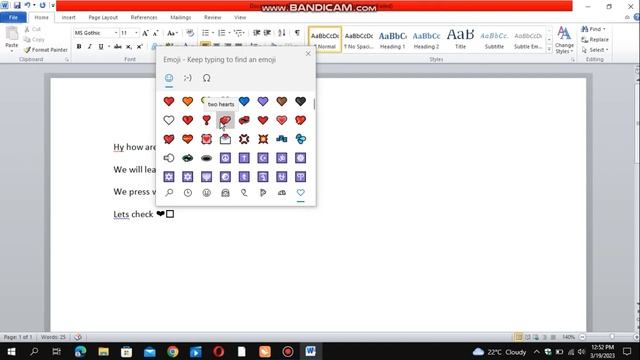Insert the broken heart emoji
Image resolution: width=640 pixels, height=360 pixels.
click(187, 120)
